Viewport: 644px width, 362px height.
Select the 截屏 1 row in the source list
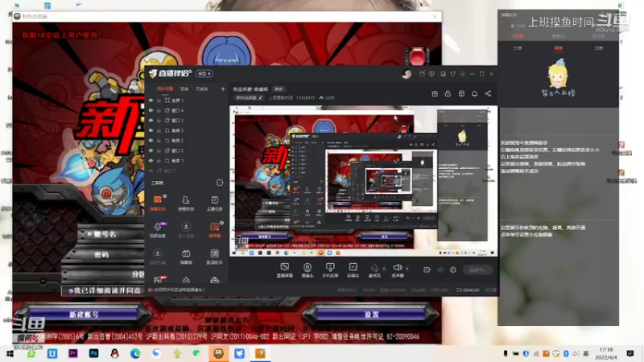pyautogui.click(x=187, y=160)
